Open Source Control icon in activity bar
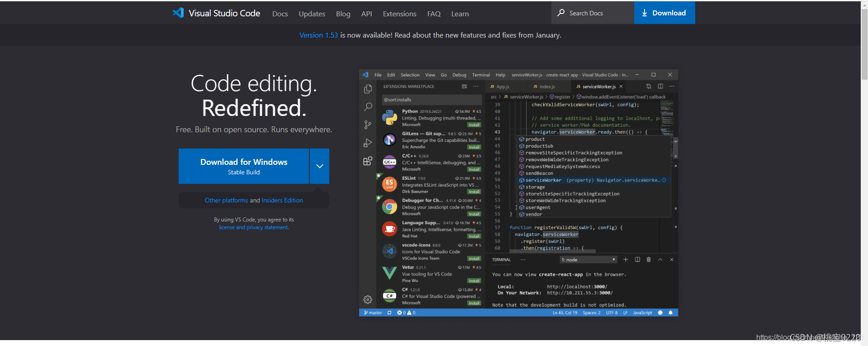The width and height of the screenshot is (868, 346). [368, 125]
